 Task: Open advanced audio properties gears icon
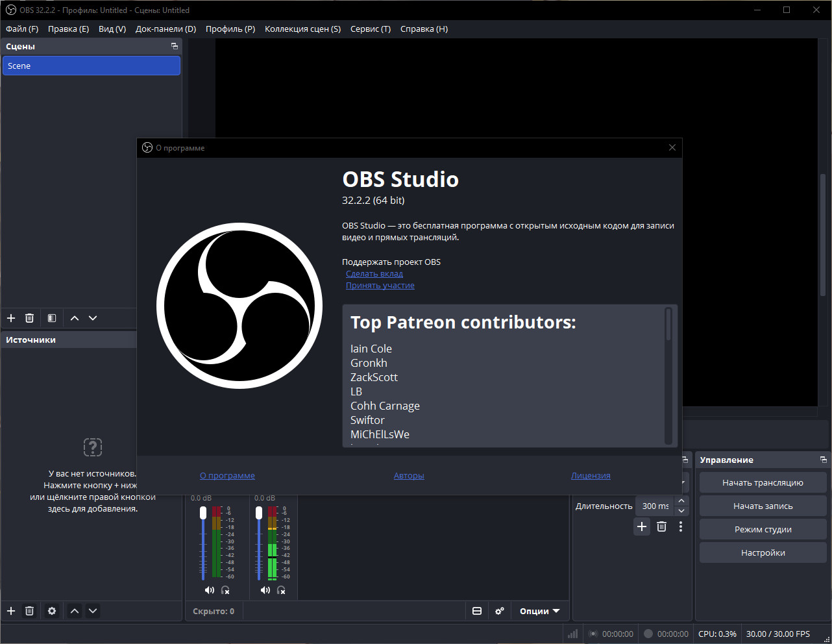coord(500,611)
